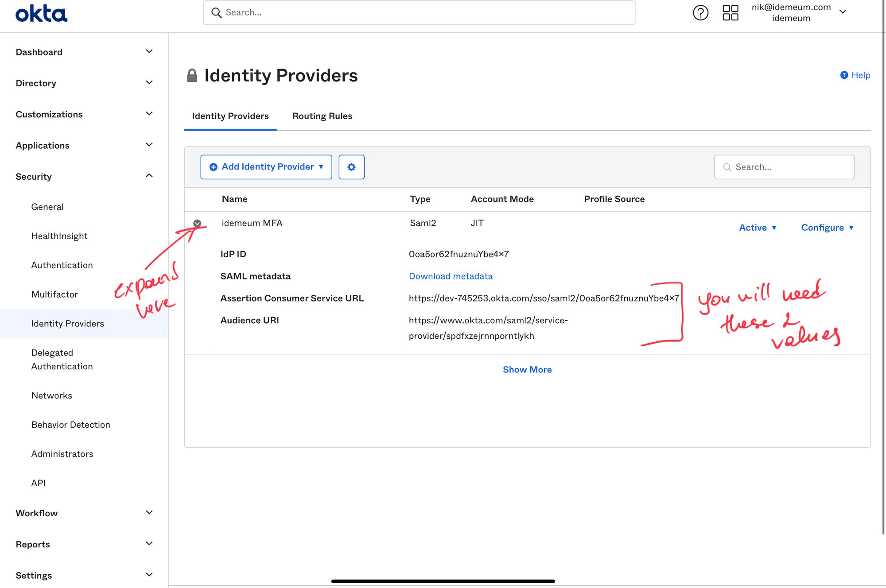Open HealthInsight in the sidebar

tap(59, 236)
